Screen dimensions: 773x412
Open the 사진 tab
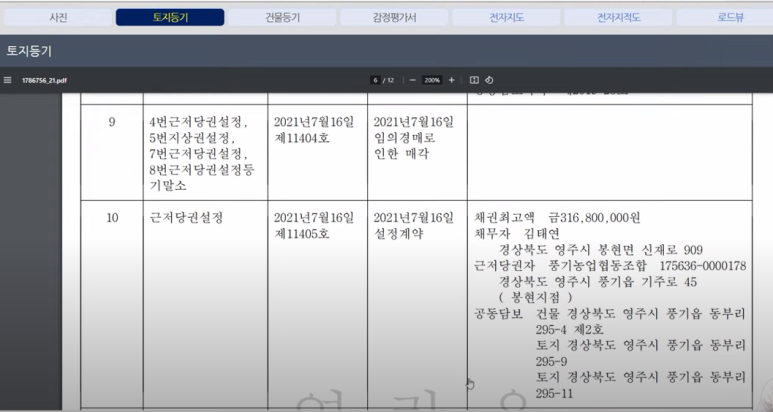58,17
